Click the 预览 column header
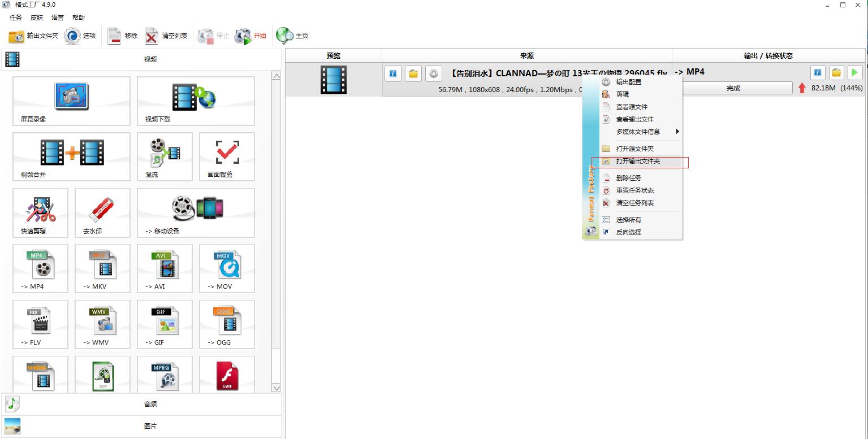The height and width of the screenshot is (439, 868). 334,55
